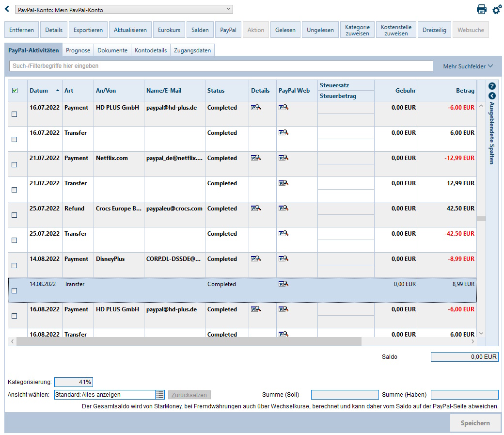Image resolution: width=504 pixels, height=435 pixels.
Task: Expand the Ausgeblendete Spalten side panel
Action: tap(492, 96)
